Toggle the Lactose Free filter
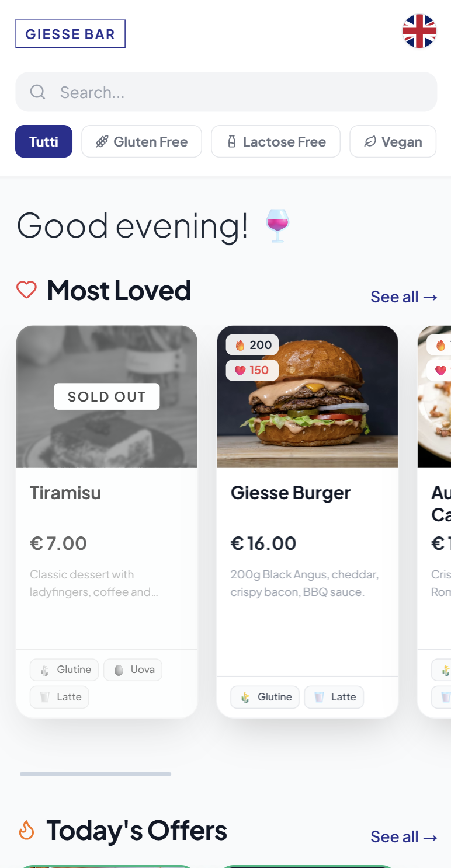 click(x=275, y=142)
